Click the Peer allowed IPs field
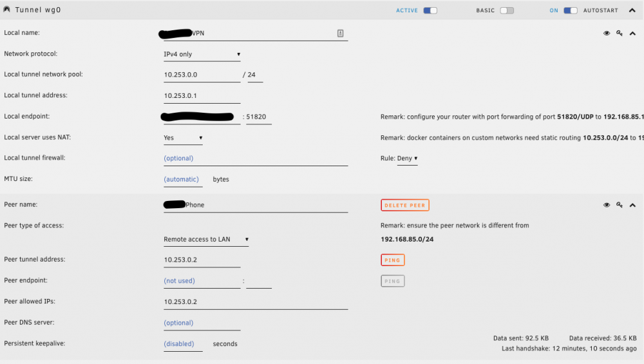Viewport: 644px width, 364px height. pos(256,302)
